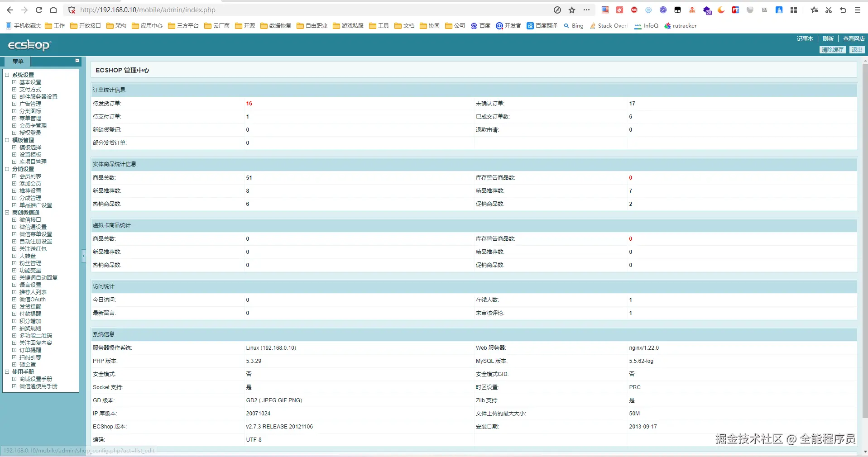The image size is (868, 457).
Task: Open the orange sitemap extension icon
Action: click(692, 10)
